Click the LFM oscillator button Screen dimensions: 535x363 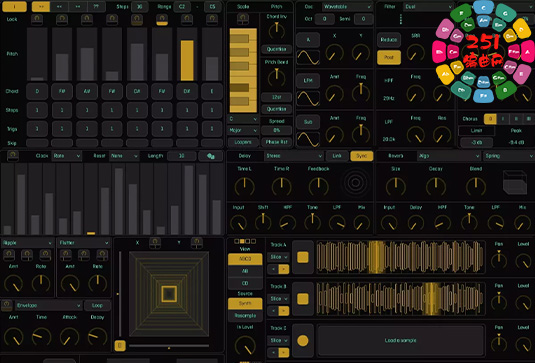308,81
